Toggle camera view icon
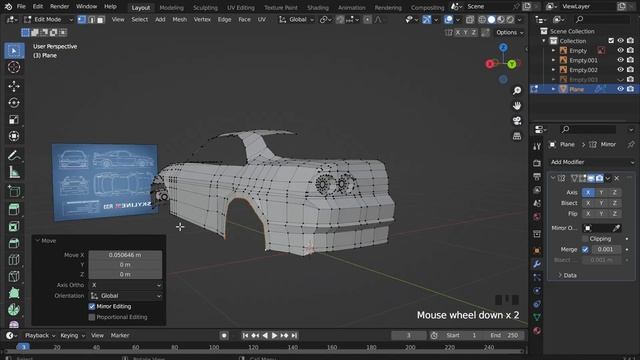Screen dimensions: 640x360 click(x=517, y=121)
